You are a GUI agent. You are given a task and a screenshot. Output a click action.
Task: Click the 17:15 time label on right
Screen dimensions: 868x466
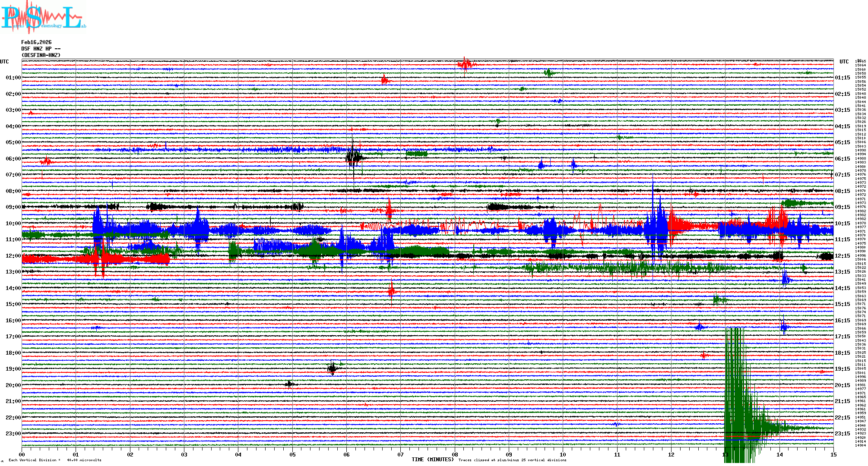tap(842, 337)
